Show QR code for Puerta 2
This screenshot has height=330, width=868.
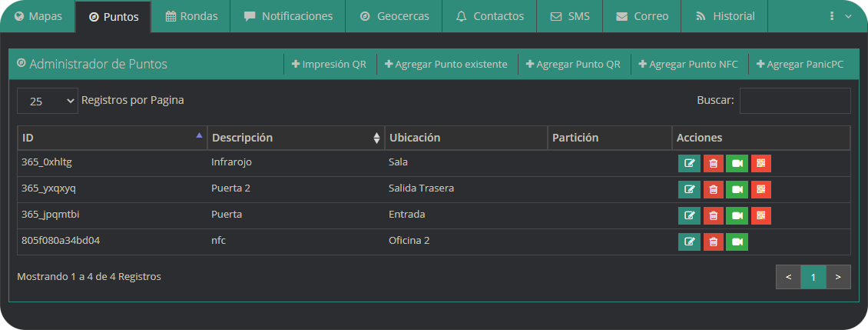coord(761,189)
